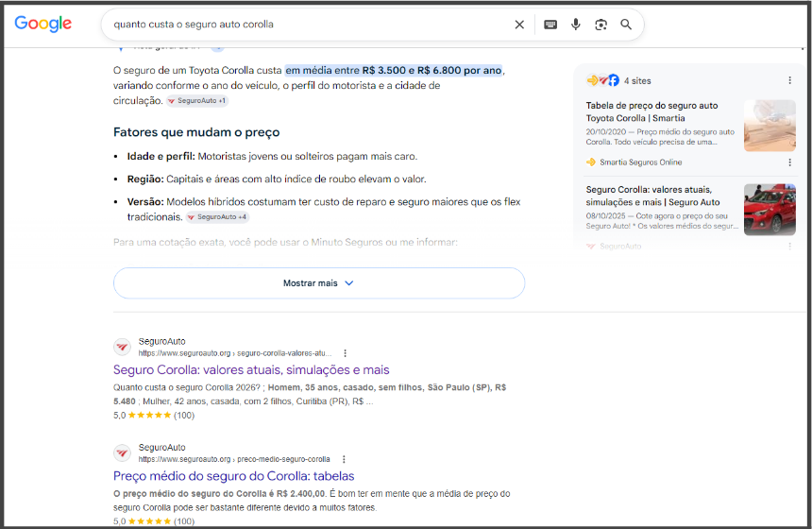The height and width of the screenshot is (529, 812).
Task: Click seguroauto.org seguro-corolla-valores URL text
Action: [x=234, y=353]
